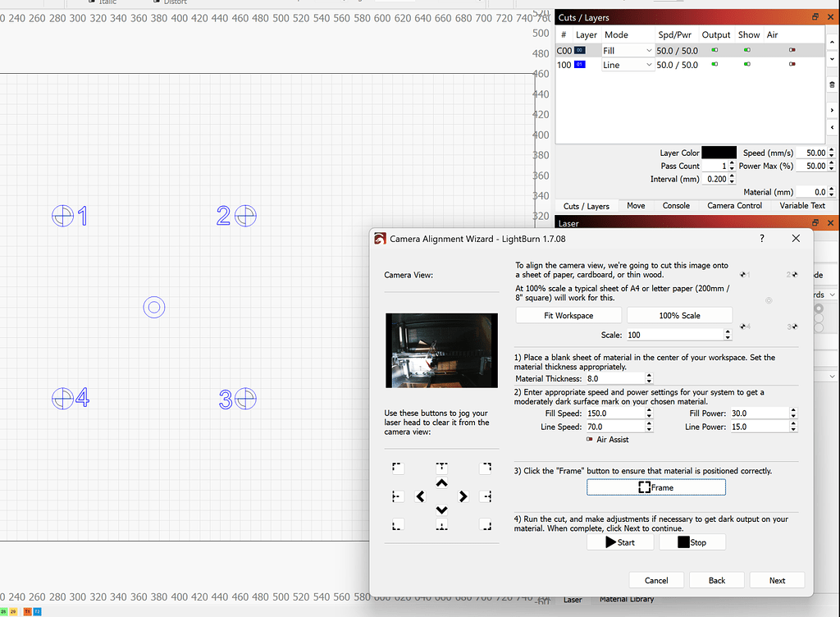Screen dimensions: 840x617
Task: Expand the dropdown in the right sidebar
Action: click(x=833, y=294)
